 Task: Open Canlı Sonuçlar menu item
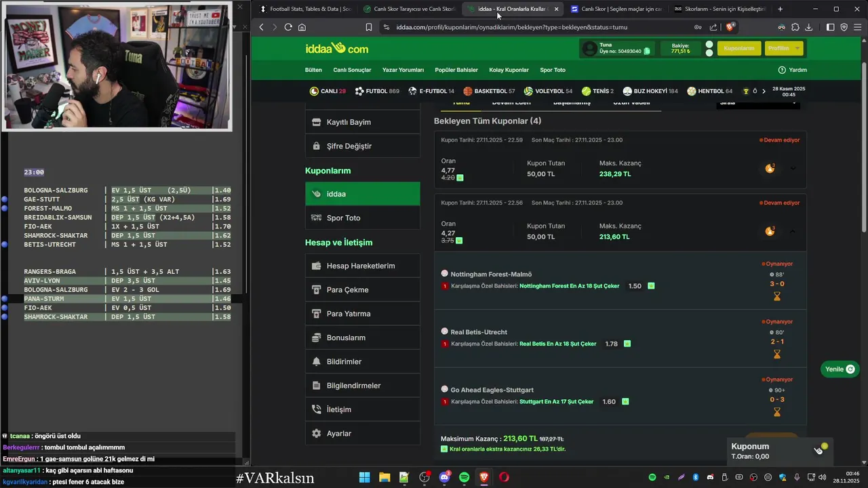coord(352,70)
